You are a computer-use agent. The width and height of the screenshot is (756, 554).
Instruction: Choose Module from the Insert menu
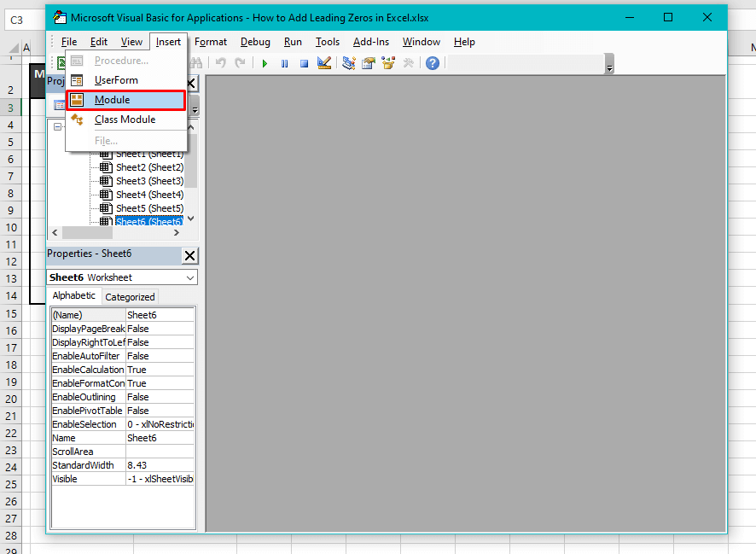[113, 99]
